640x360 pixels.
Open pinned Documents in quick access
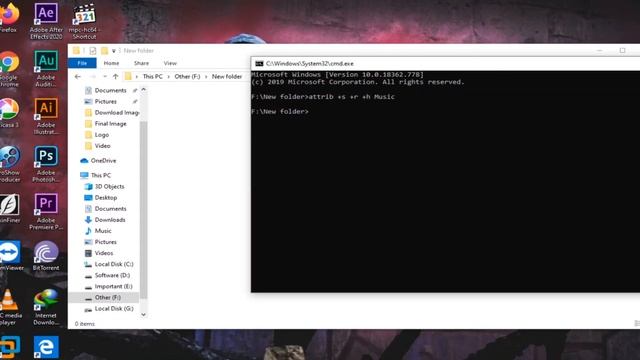tap(110, 90)
